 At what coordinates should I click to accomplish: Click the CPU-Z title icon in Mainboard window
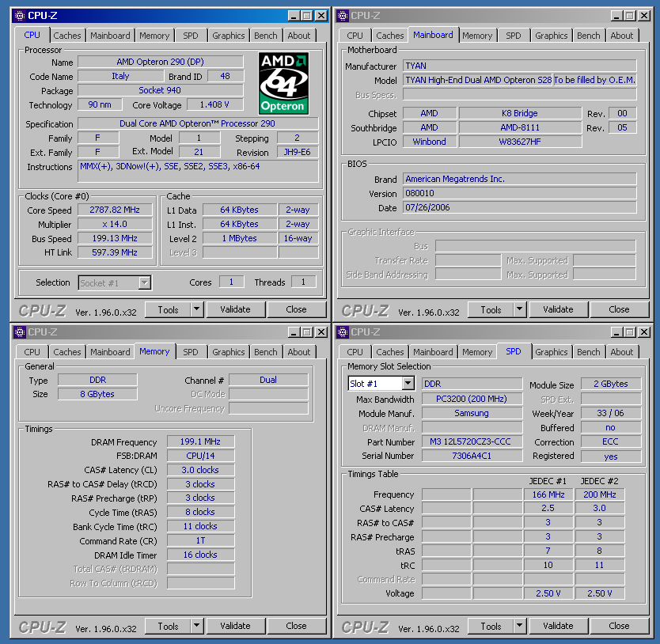click(343, 16)
